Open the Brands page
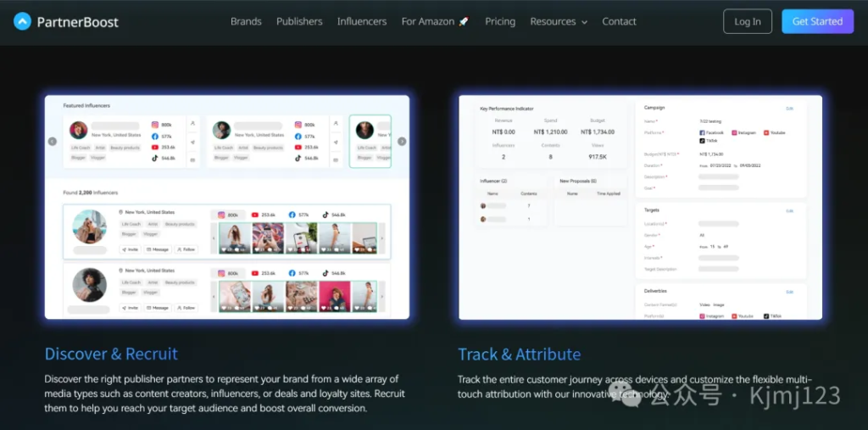 [x=246, y=21]
